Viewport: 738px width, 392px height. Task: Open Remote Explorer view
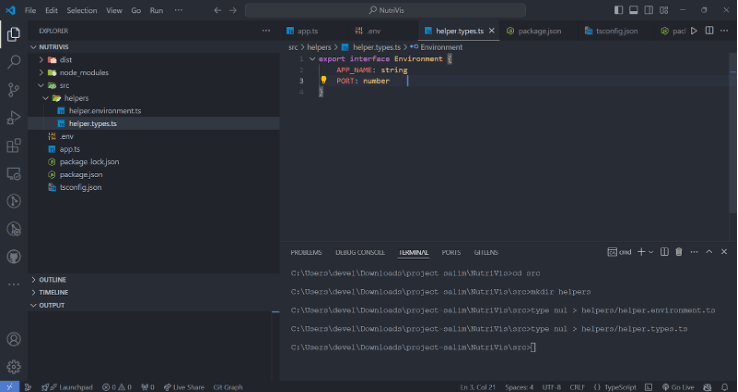point(14,174)
